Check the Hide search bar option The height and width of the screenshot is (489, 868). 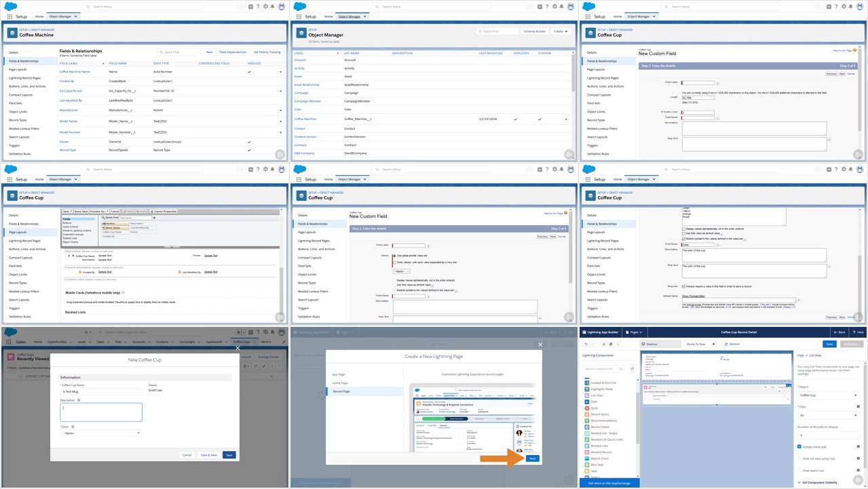799,469
